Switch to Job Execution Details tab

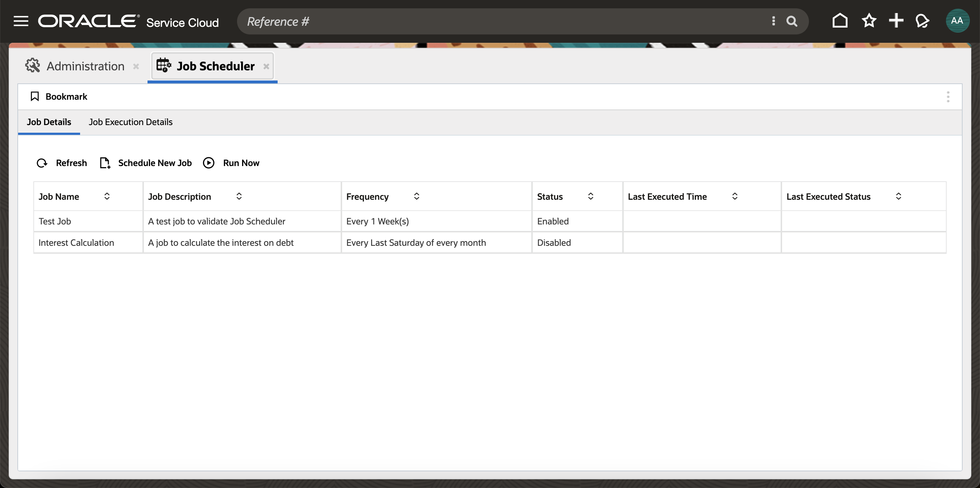coord(130,122)
